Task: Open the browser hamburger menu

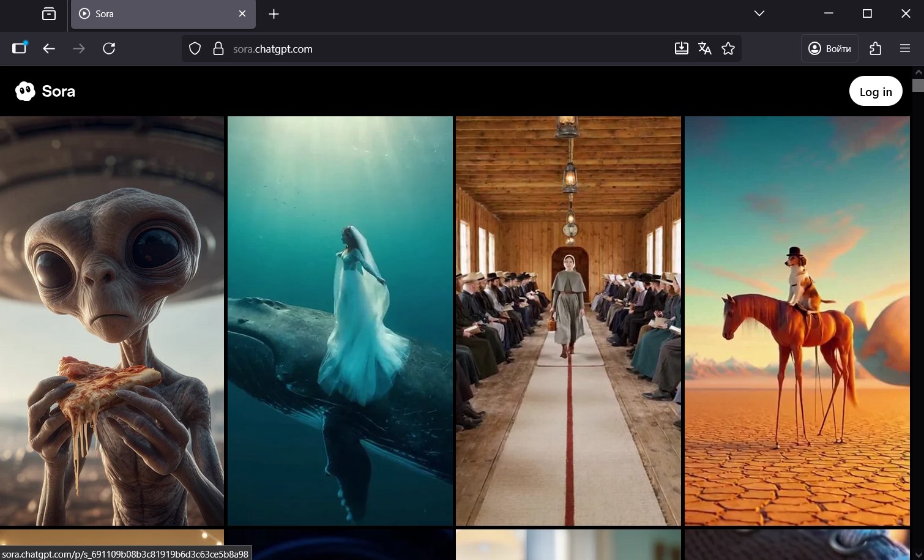Action: point(905,48)
